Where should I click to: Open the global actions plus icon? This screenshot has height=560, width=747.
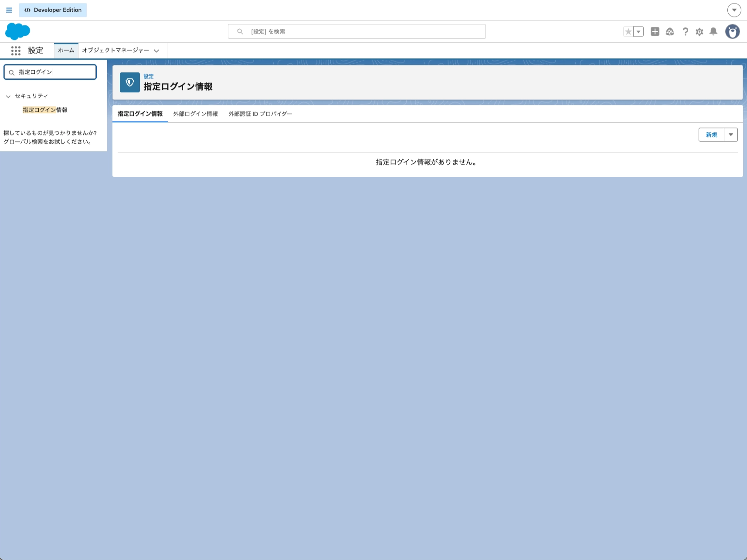(655, 31)
